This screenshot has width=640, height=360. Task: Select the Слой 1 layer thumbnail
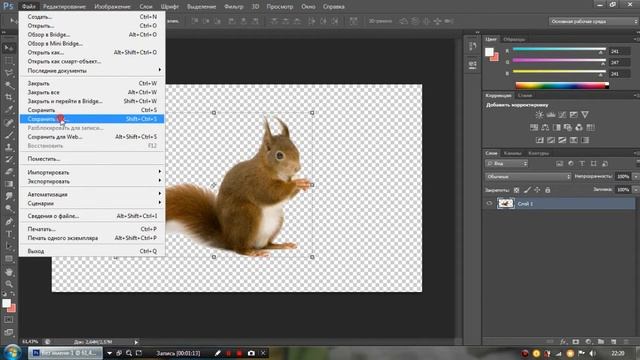[505, 203]
